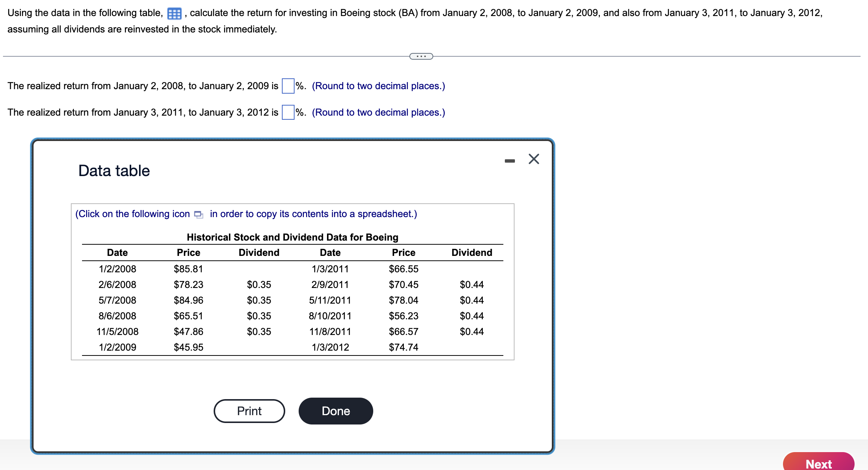
Task: Select the Historical Stock and Dividend Data header
Action: [x=292, y=237]
